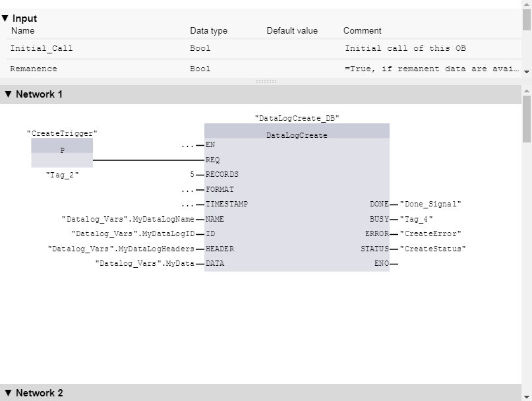Click the HEADER pin label
532x401 pixels.
pos(220,249)
